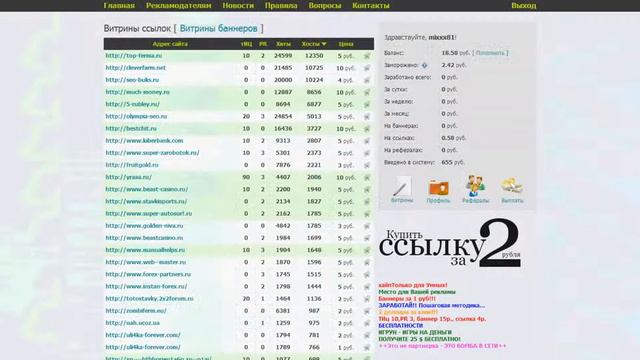
Task: Click the cart icon in 5-rubley.ru row
Action: tap(367, 104)
